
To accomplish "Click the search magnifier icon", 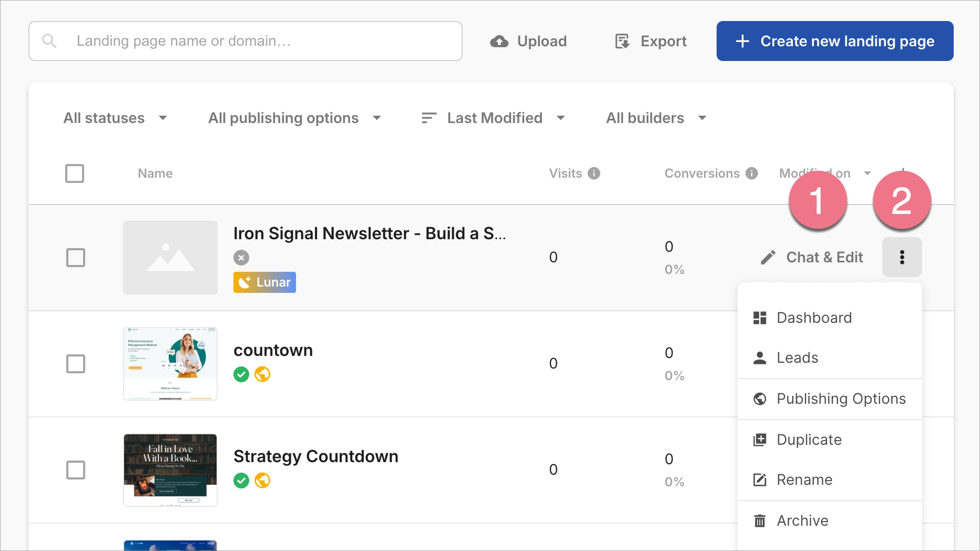I will pyautogui.click(x=49, y=41).
